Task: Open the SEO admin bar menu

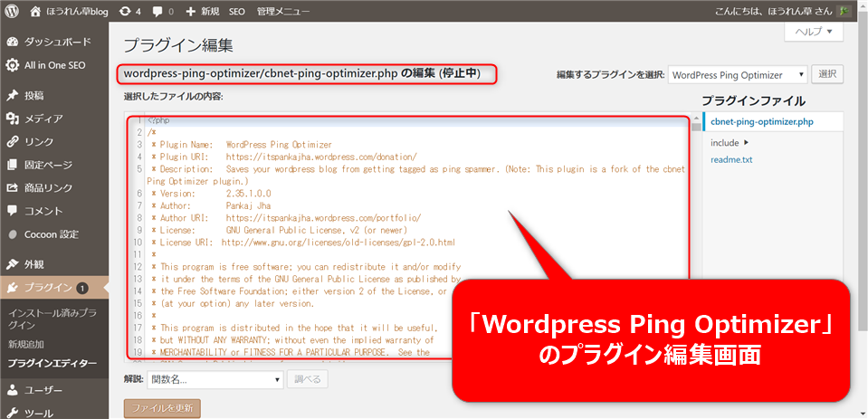Action: (237, 11)
